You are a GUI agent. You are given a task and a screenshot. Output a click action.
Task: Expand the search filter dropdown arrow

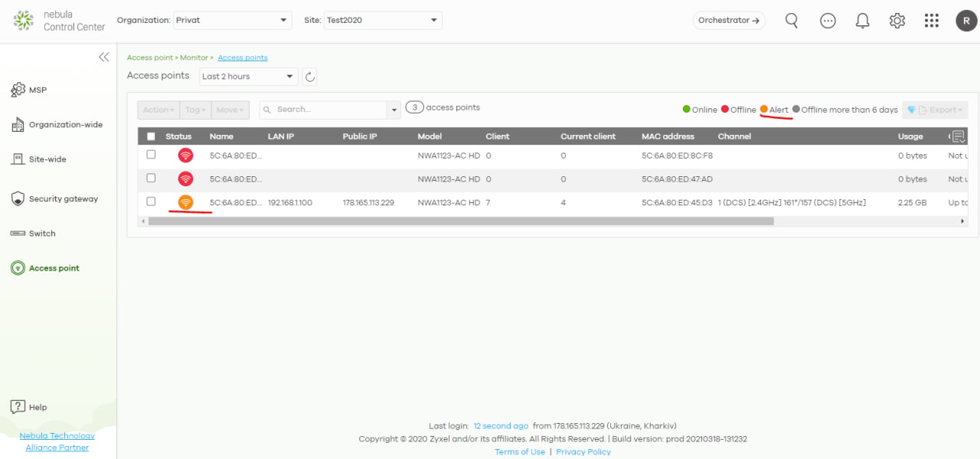point(394,110)
